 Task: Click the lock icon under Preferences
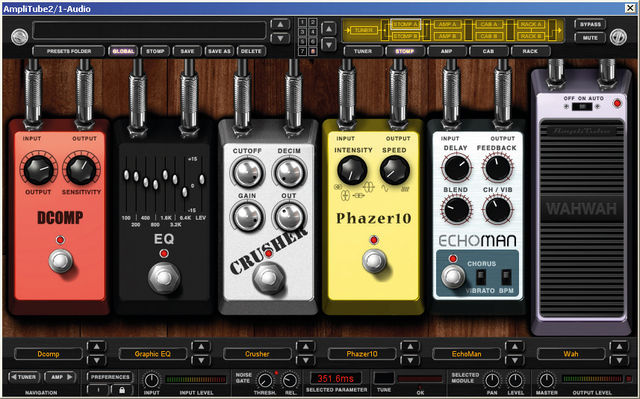point(121,390)
